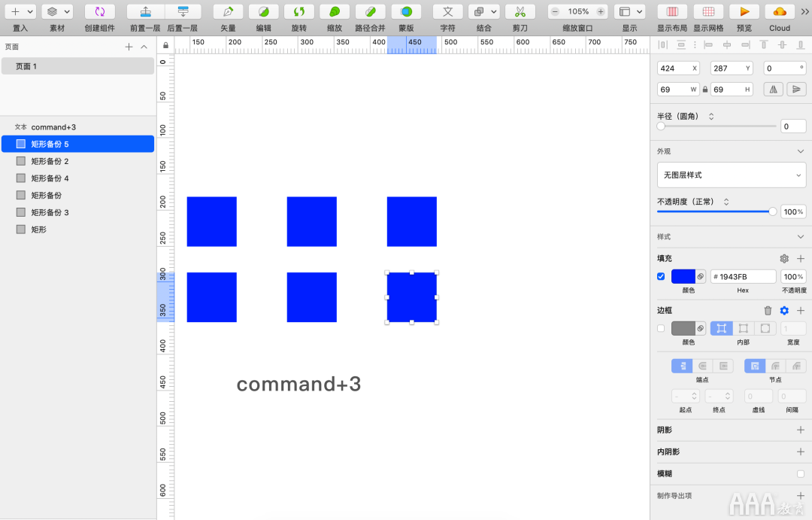Select the first 端点 cap style

click(x=682, y=366)
